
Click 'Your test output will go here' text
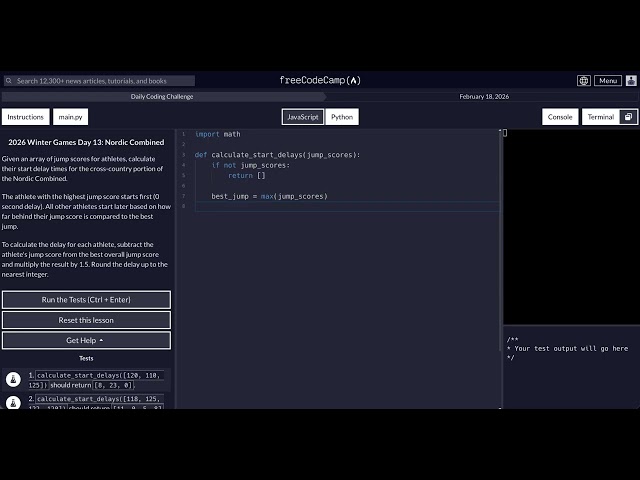[x=571, y=349]
